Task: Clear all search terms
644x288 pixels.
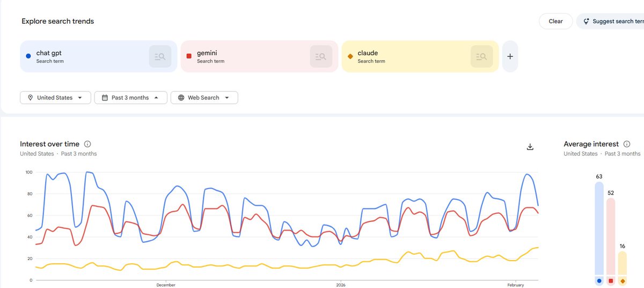Action: point(555,21)
